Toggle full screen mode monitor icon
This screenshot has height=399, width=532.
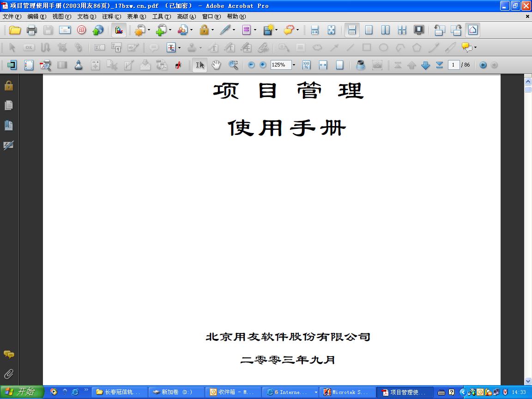(419, 30)
